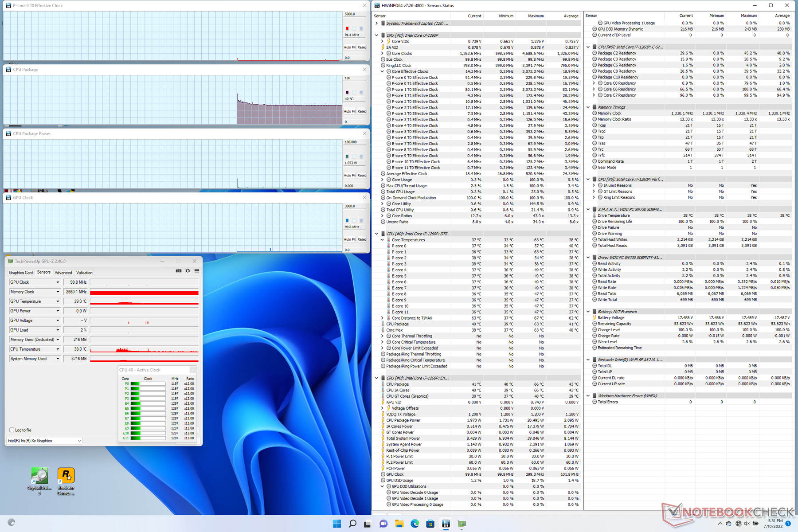
Task: Click the blue line swatch in GPU Clock graph
Action: (347, 220)
